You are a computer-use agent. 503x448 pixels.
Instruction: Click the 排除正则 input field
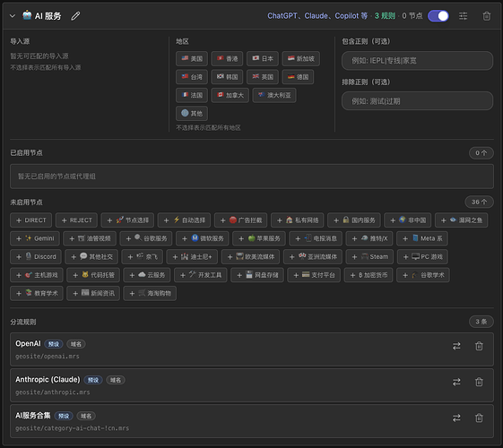417,101
